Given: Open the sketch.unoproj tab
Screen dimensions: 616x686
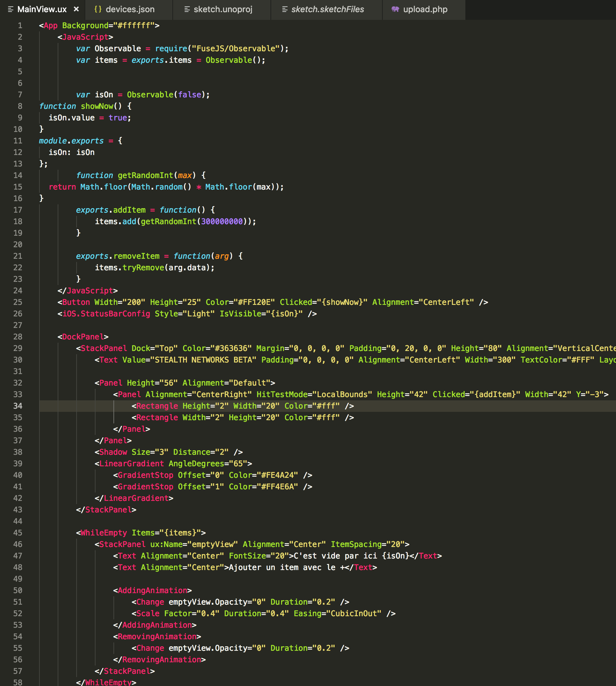Looking at the screenshot, I should click(x=223, y=10).
